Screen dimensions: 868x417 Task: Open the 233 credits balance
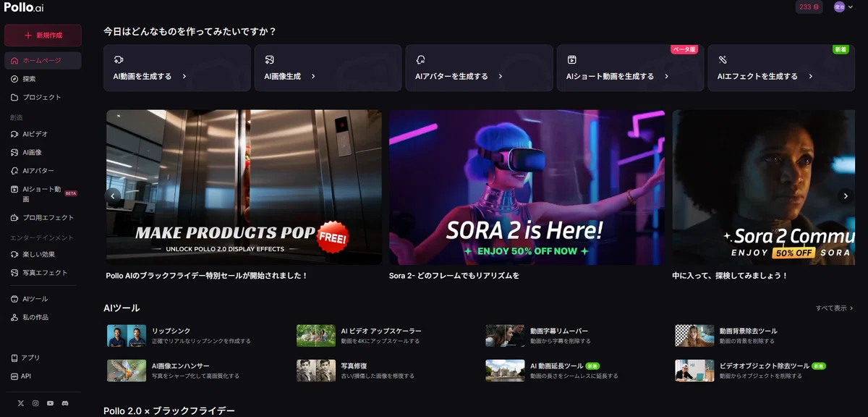(x=809, y=7)
